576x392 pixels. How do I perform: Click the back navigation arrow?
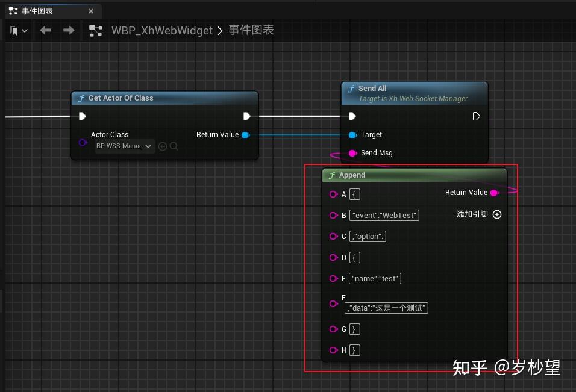pyautogui.click(x=45, y=30)
